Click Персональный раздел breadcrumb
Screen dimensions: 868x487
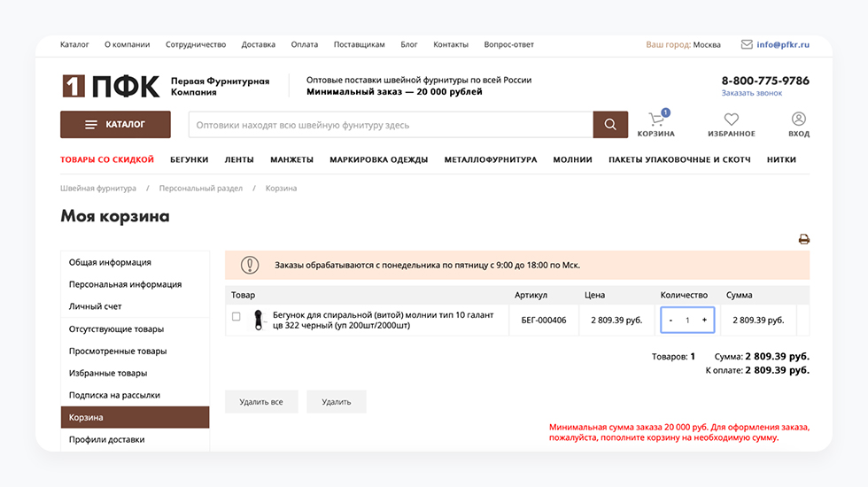click(201, 188)
